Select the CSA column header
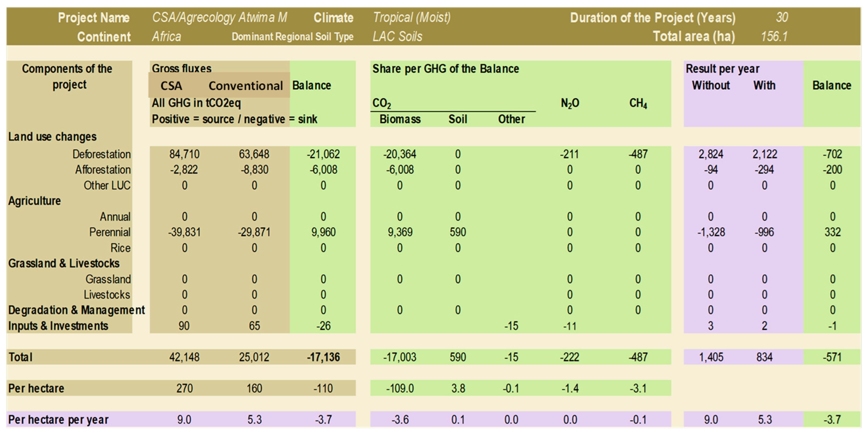 171,86
